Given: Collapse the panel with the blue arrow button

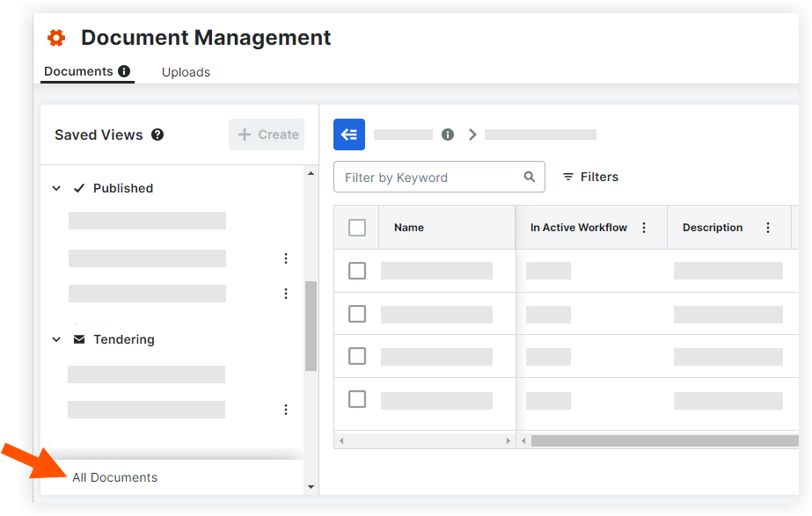Looking at the screenshot, I should pyautogui.click(x=349, y=134).
